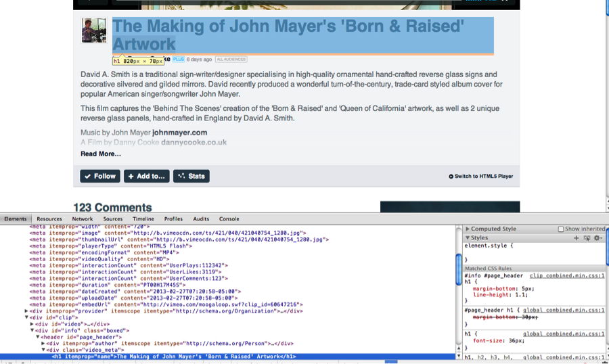Screen dimensions: 609x364
Task: Click the PLUS badge next to author name
Action: coord(178,59)
